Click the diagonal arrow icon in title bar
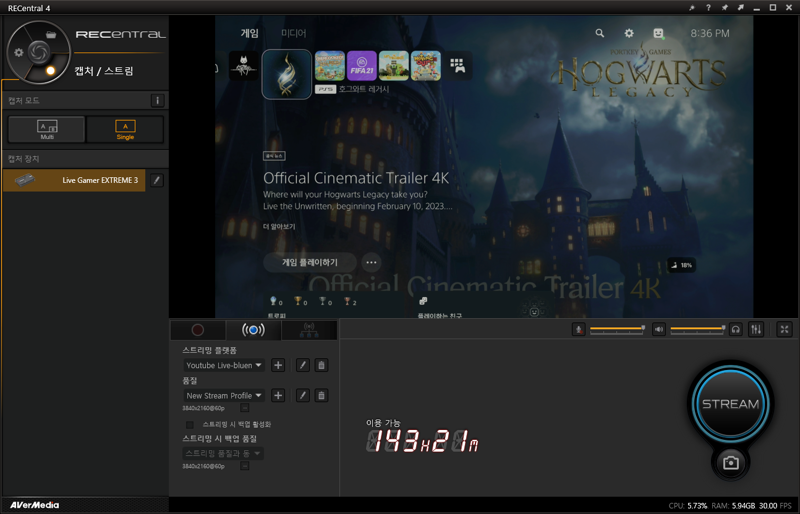 point(740,8)
